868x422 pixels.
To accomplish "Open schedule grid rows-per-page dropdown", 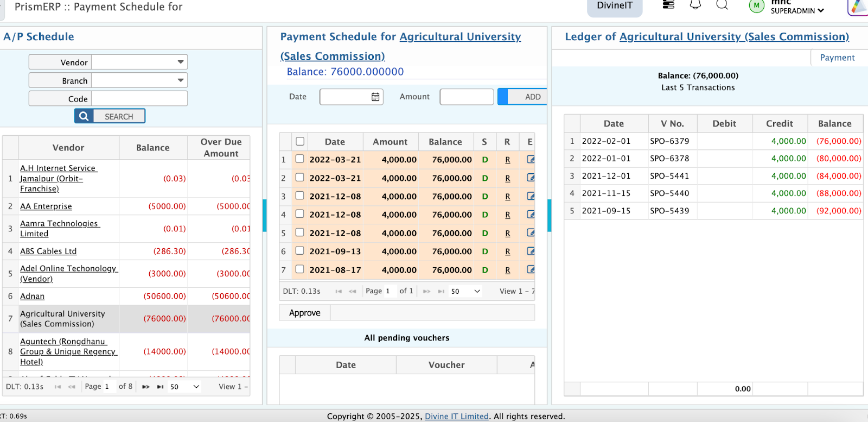I will [465, 291].
